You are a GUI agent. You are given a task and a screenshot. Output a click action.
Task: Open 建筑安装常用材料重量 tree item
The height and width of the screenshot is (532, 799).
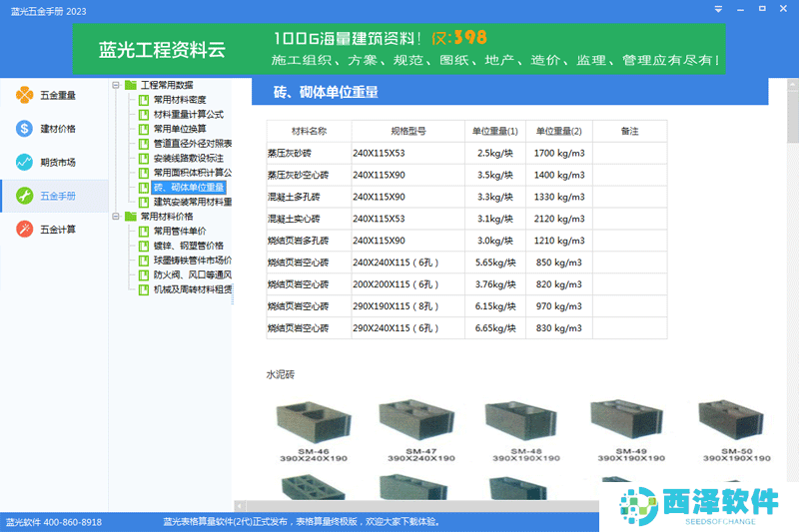coord(193,202)
